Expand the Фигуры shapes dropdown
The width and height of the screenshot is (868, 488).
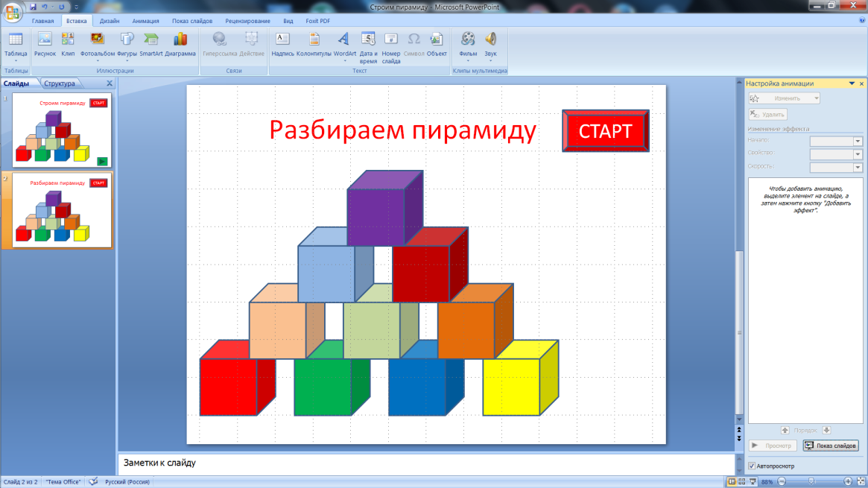tap(127, 61)
